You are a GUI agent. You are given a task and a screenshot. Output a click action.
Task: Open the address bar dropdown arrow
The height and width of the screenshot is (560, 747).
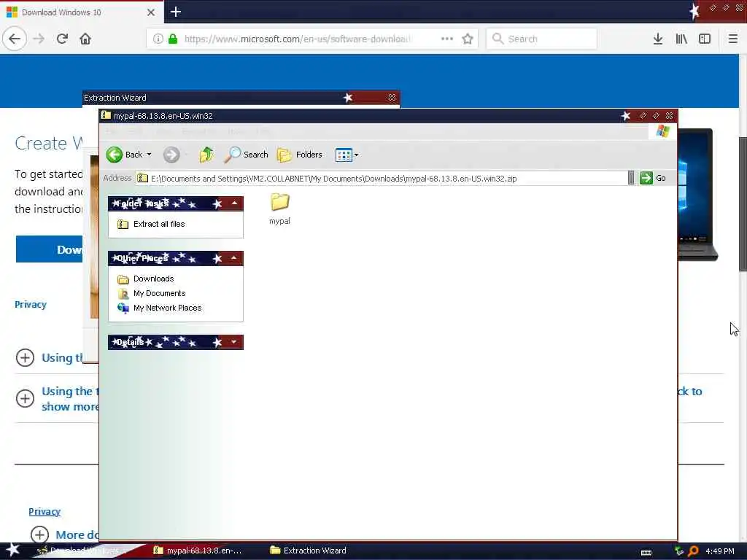point(631,178)
